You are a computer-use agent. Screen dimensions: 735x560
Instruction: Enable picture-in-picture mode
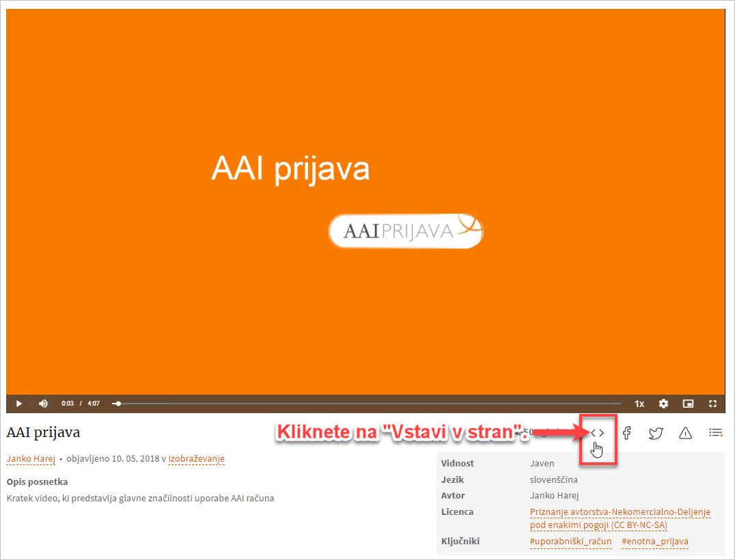coord(688,404)
